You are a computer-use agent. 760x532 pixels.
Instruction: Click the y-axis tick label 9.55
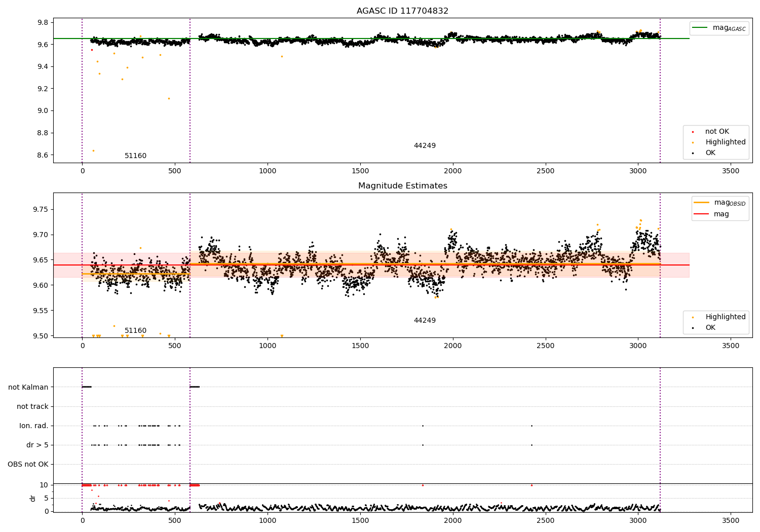click(41, 311)
